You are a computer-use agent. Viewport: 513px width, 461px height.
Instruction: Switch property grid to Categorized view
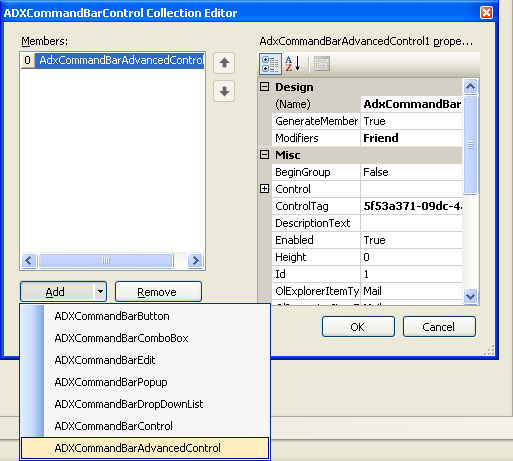[270, 64]
